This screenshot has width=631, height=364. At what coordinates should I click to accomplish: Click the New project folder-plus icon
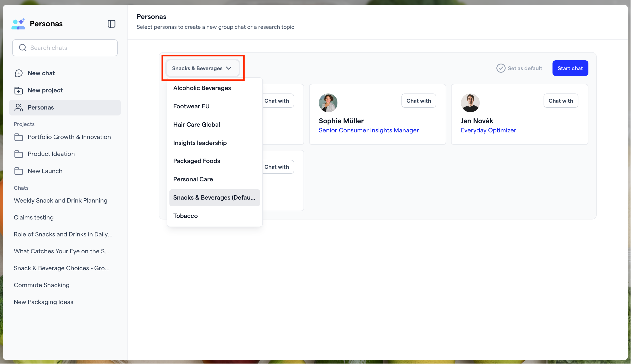click(19, 90)
